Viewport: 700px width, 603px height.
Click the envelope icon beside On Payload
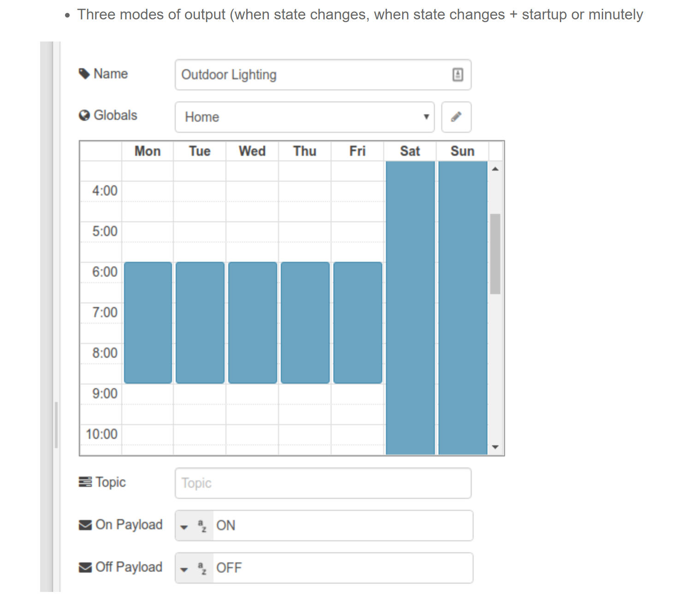[85, 525]
